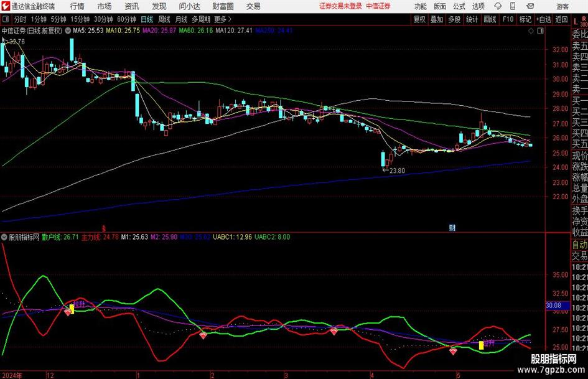Click the UABC1: 12.96 value
Screen dimensions: 588x379
(x=233, y=237)
